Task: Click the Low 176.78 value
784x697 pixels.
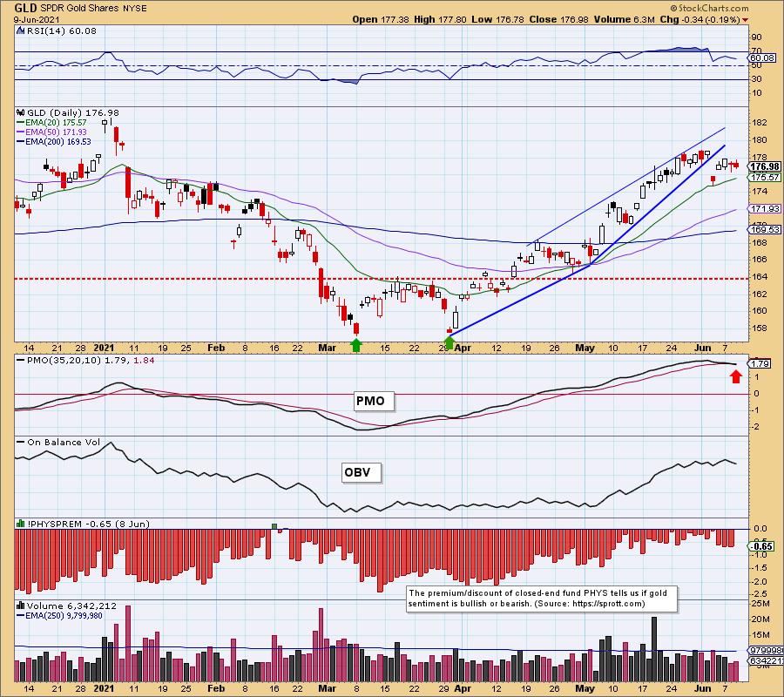Action: point(497,19)
